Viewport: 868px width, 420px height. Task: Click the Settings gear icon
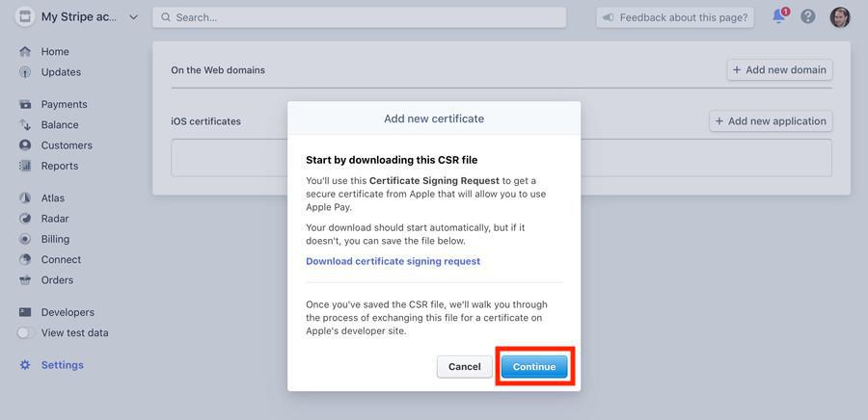click(x=25, y=365)
